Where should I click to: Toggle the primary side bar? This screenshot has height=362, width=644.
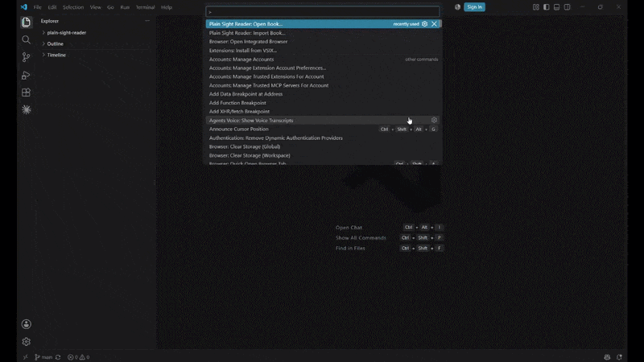coord(547,7)
